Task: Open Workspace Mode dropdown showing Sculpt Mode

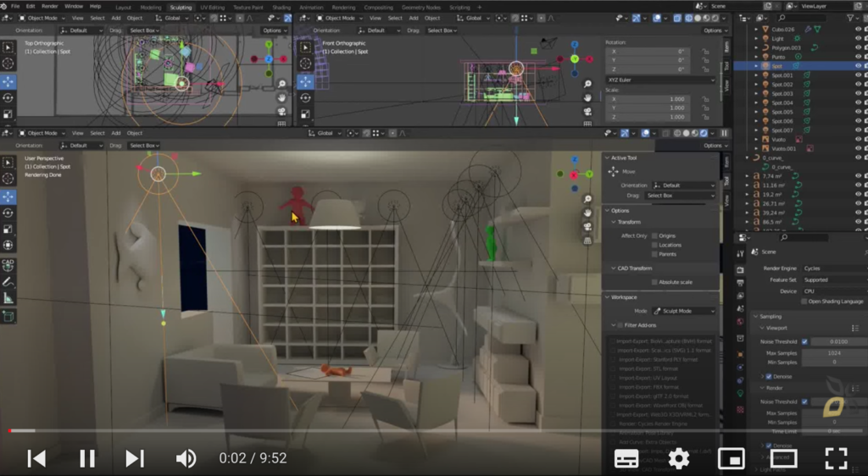Action: pyautogui.click(x=684, y=311)
